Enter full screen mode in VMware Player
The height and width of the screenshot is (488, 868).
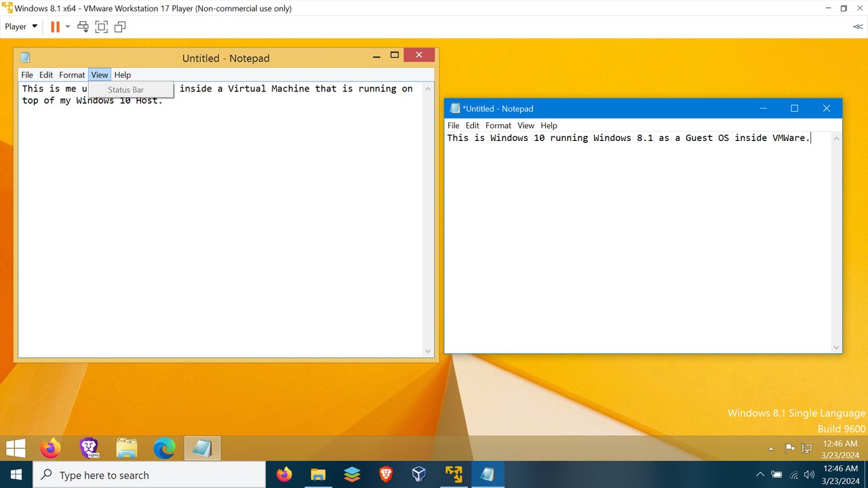tap(101, 27)
